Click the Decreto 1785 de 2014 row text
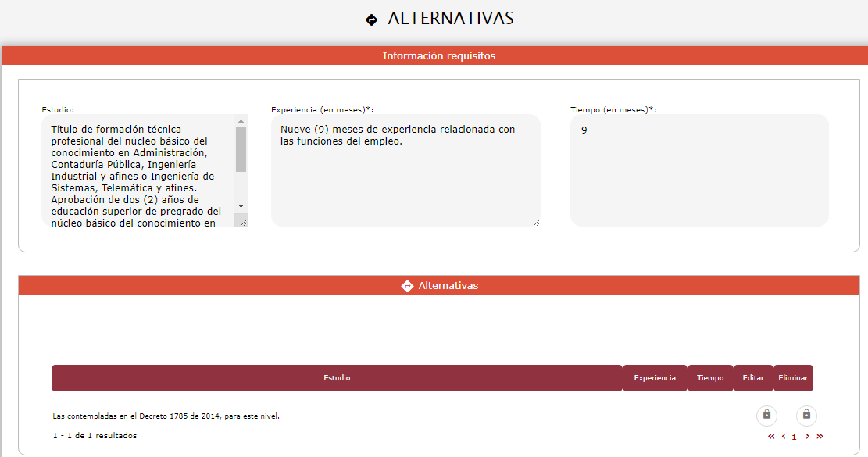The image size is (868, 457). (x=166, y=416)
